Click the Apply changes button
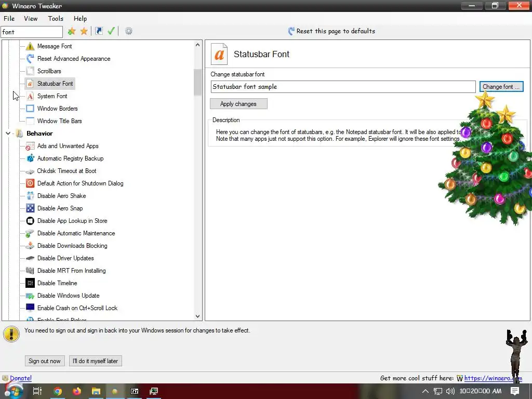This screenshot has height=399, width=532. pos(238,104)
